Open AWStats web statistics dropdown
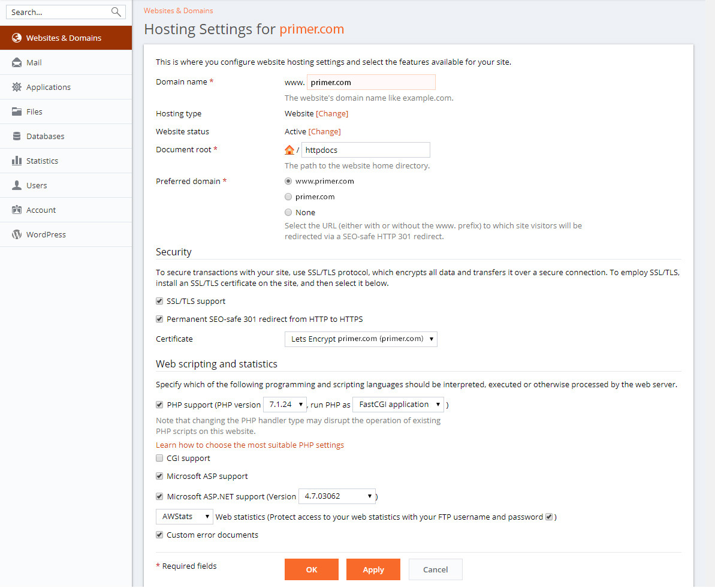The width and height of the screenshot is (715, 588). pyautogui.click(x=184, y=517)
